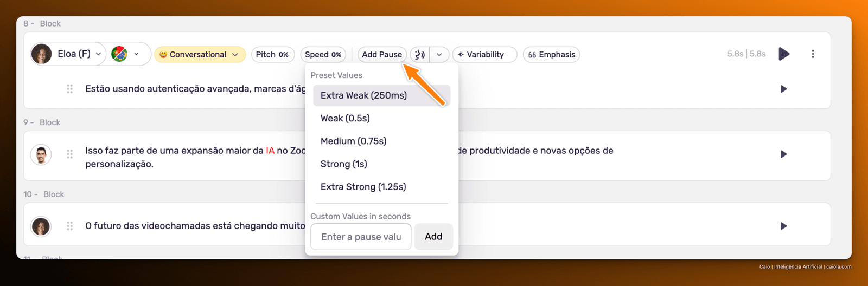Play the block 9 audio line

(783, 154)
